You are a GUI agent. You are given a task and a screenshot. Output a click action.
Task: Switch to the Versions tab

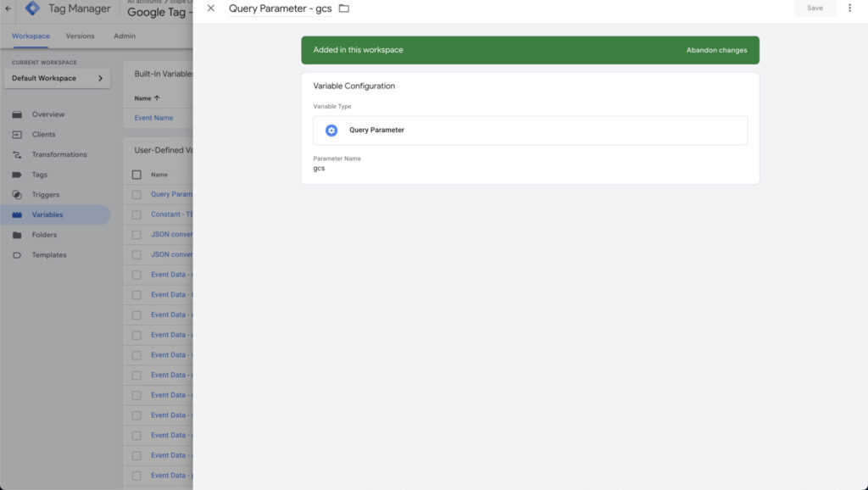click(80, 36)
